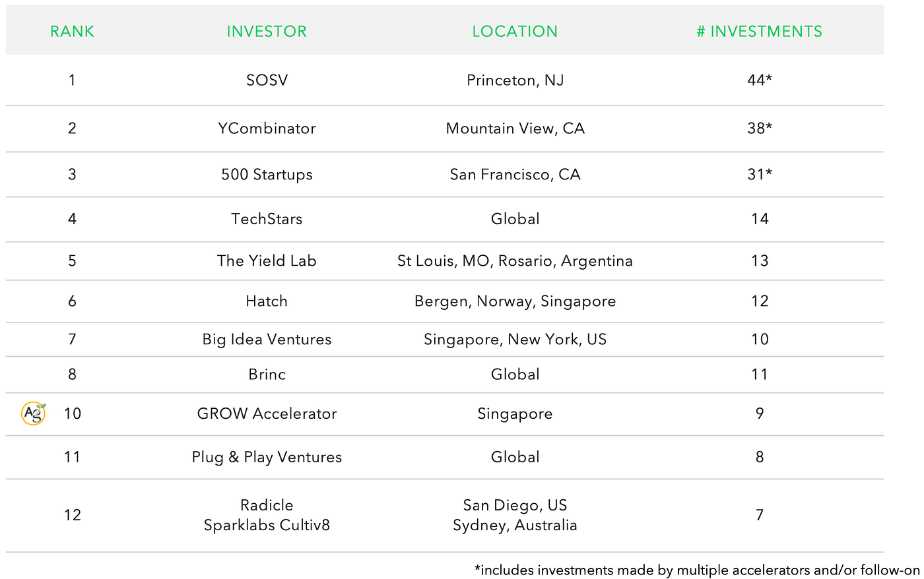This screenshot has width=924, height=579.
Task: Click the # INVESTMENTS column header
Action: tap(760, 32)
